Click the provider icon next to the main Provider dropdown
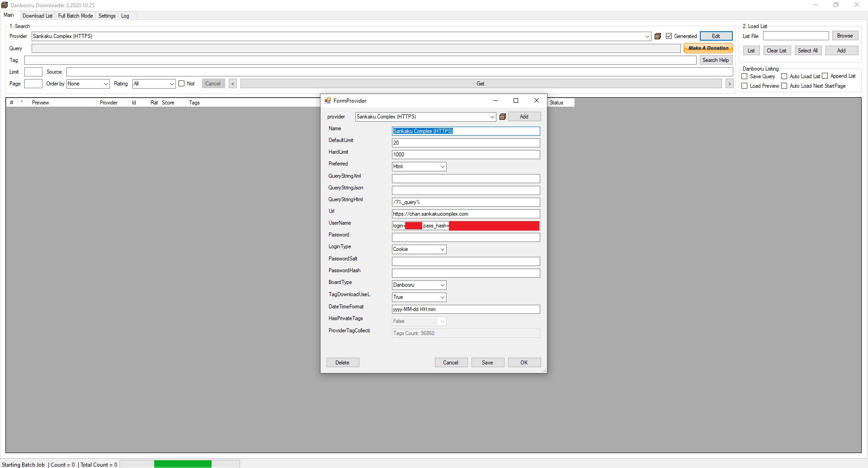The image size is (868, 468). [658, 36]
